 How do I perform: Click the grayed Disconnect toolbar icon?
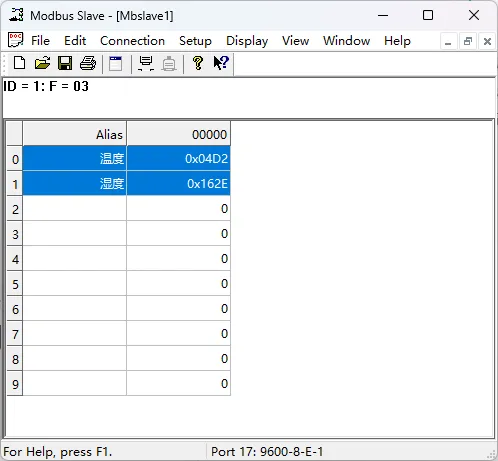169,63
